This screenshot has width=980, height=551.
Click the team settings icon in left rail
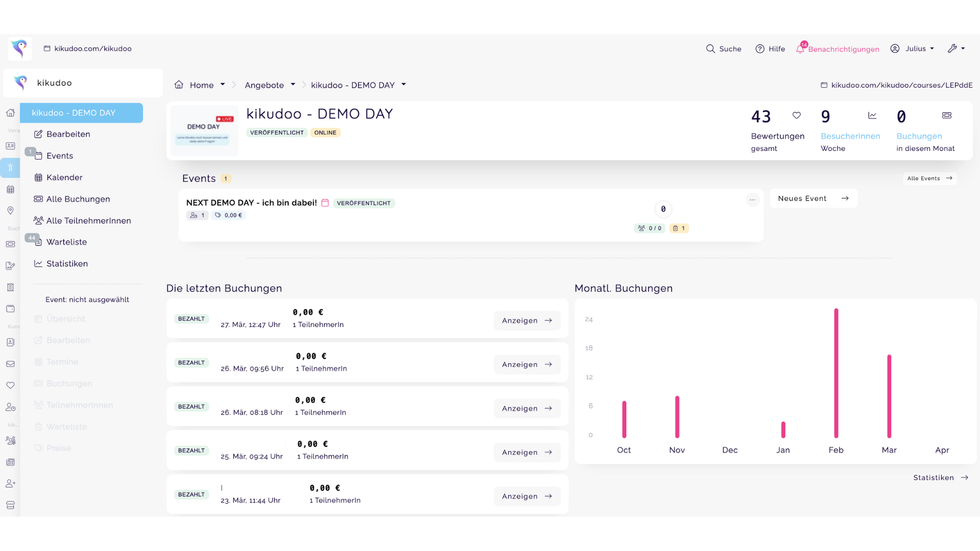click(x=10, y=440)
